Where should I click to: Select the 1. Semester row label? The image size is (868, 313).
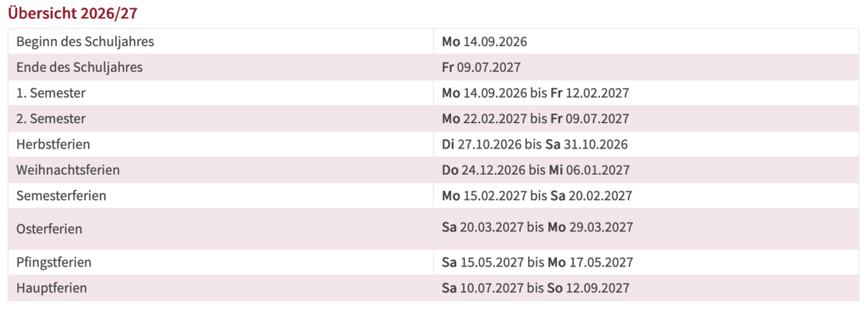pyautogui.click(x=51, y=93)
